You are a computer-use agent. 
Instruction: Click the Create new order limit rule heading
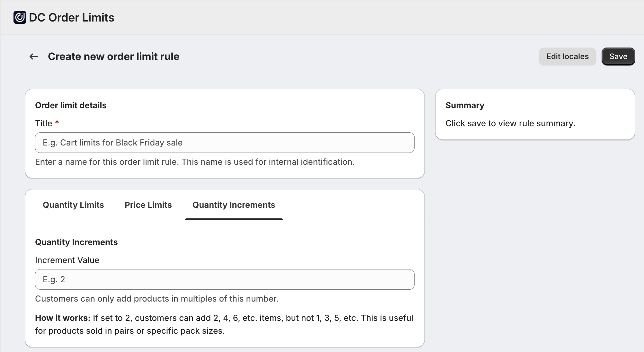[113, 57]
